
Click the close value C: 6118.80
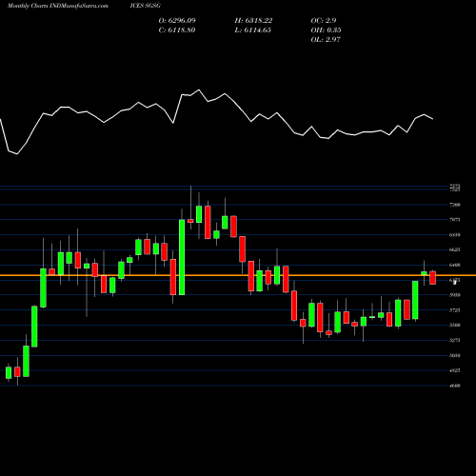177,30
